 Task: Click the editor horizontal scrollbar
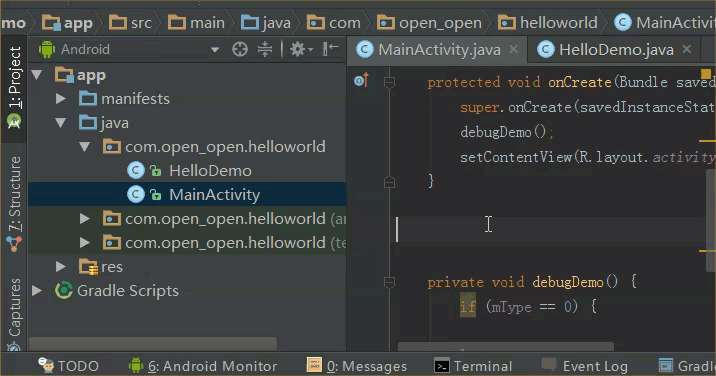505,346
